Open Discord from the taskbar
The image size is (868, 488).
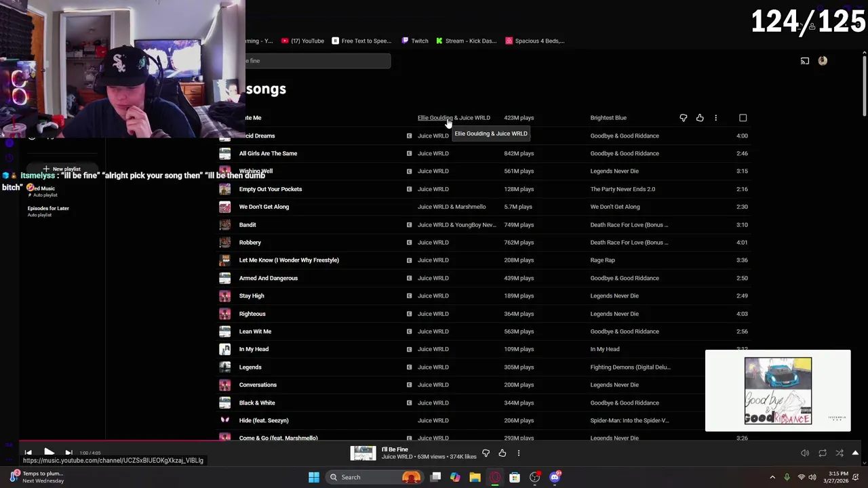pyautogui.click(x=555, y=477)
